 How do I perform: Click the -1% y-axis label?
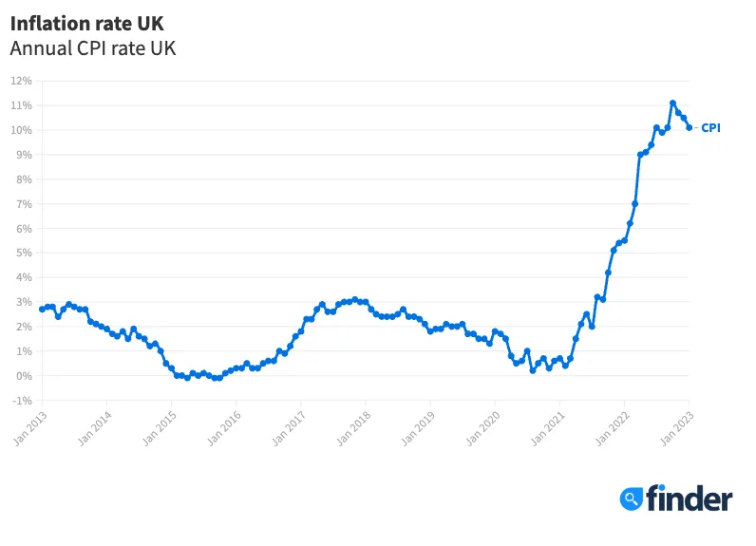22,401
